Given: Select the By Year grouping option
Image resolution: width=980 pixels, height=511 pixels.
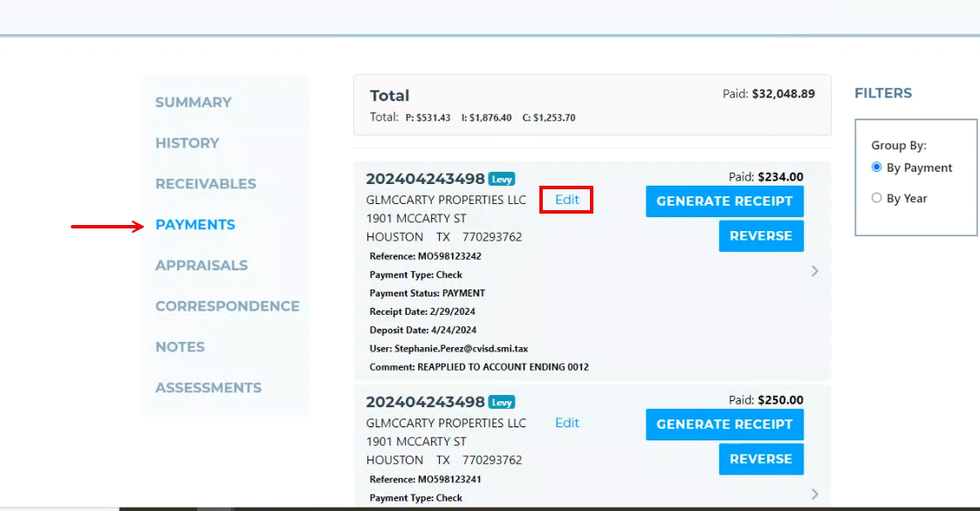Looking at the screenshot, I should click(x=877, y=198).
